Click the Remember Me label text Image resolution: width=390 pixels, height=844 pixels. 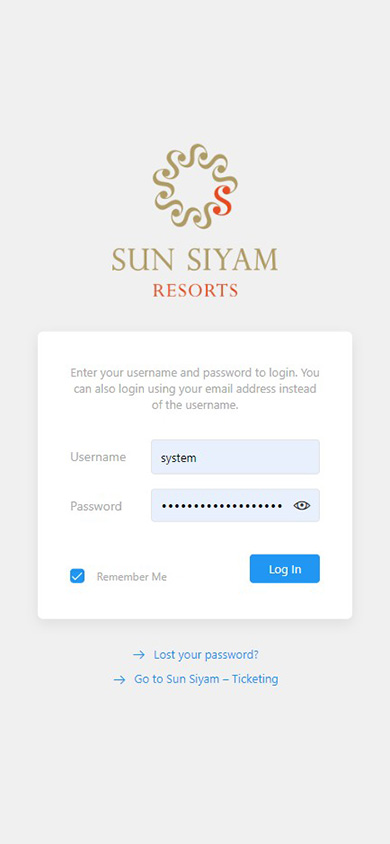pyautogui.click(x=132, y=576)
